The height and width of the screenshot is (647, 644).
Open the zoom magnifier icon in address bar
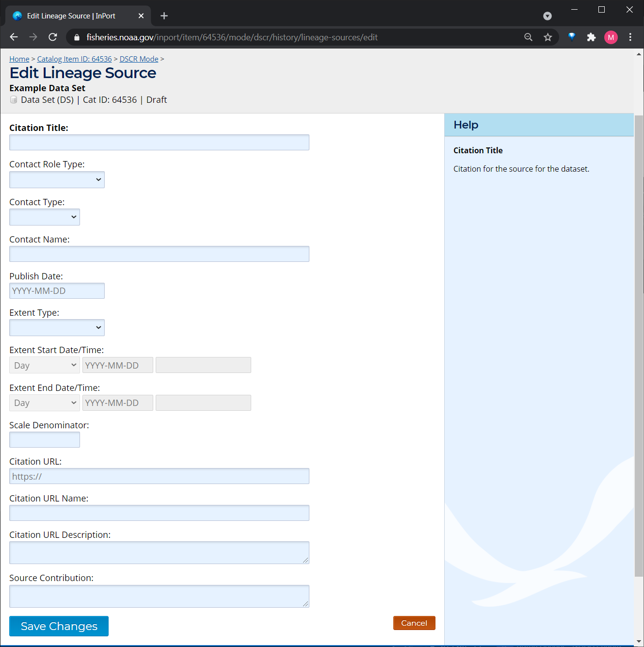[x=528, y=37]
